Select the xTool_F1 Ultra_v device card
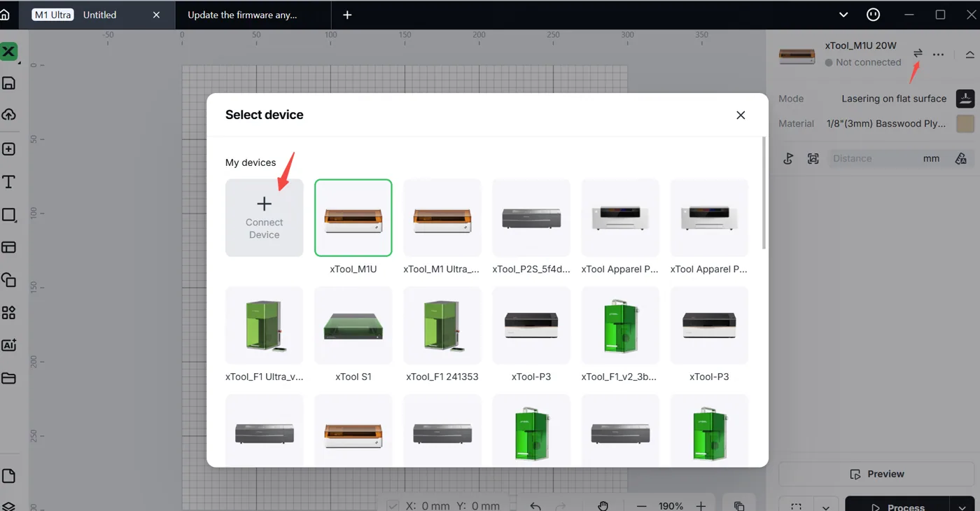980x511 pixels. (x=265, y=325)
